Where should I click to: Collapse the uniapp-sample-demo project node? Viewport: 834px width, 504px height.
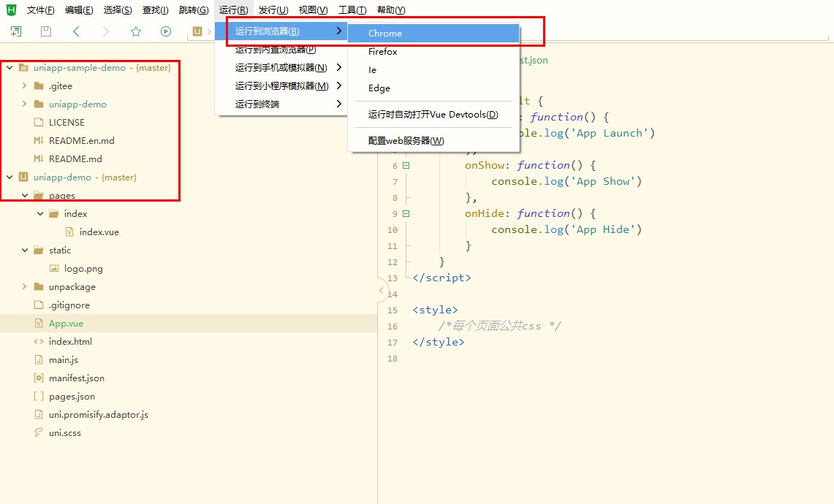click(10, 67)
